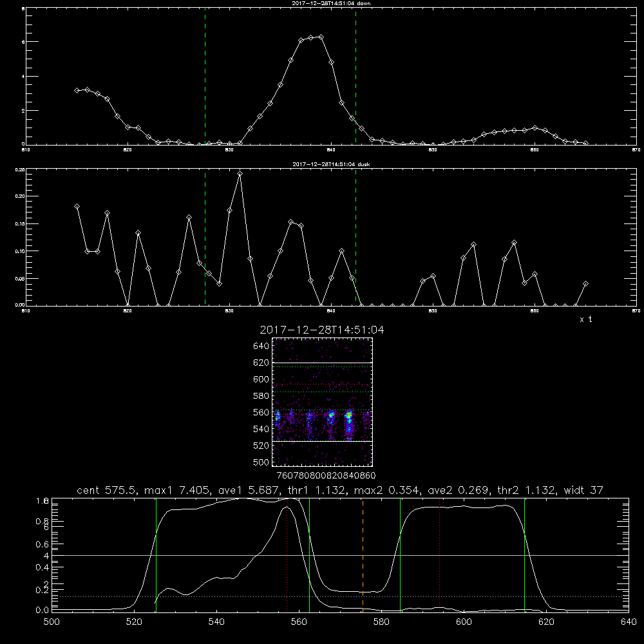
Task: Click the '640' label on bottom plot x-axis
Action: pyautogui.click(x=629, y=622)
